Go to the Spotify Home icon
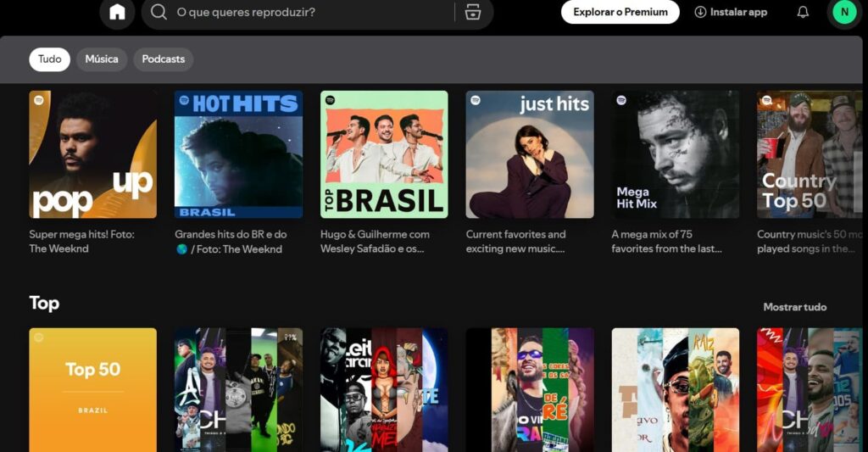 click(117, 12)
